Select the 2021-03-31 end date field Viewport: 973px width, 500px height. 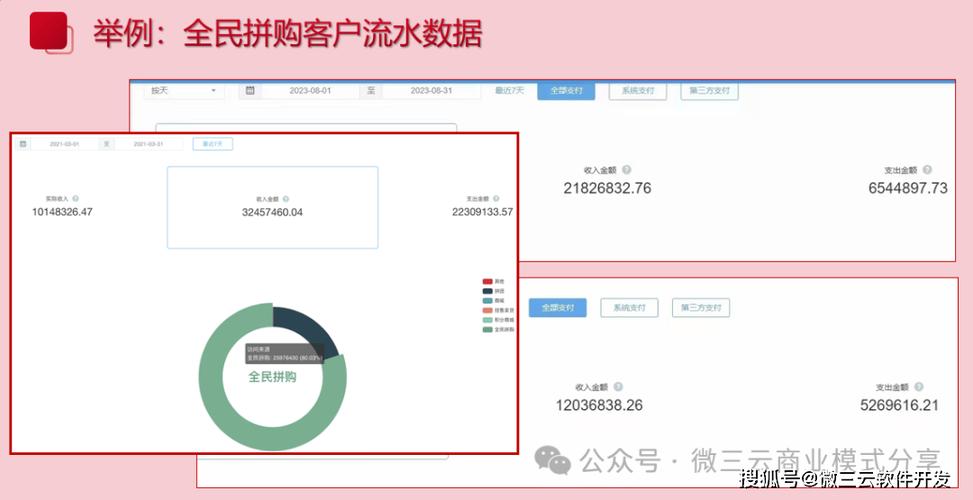[149, 144]
